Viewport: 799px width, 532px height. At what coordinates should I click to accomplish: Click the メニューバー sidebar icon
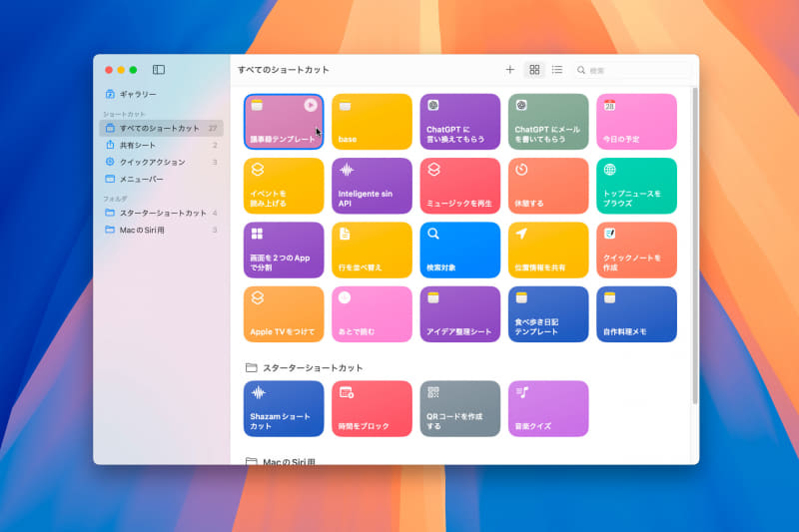[x=110, y=180]
